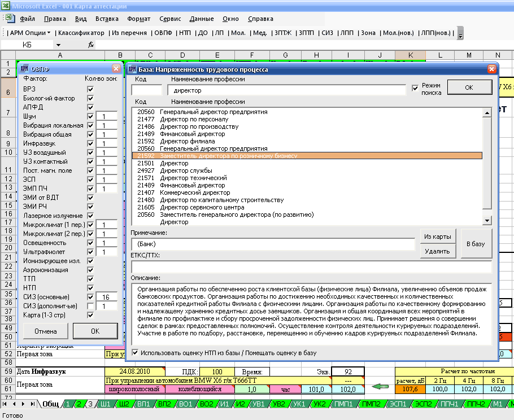Open toolbar options at end of АРМ toolbar
The image size is (514, 420).
460,33
